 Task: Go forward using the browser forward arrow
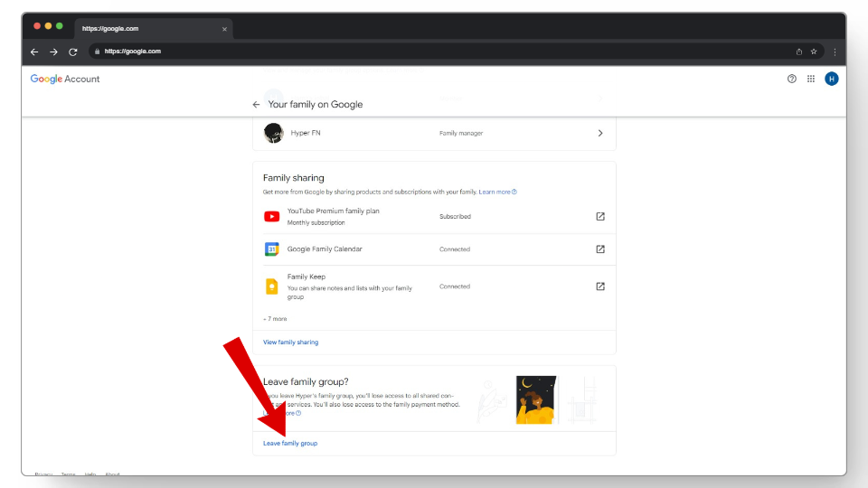click(53, 52)
